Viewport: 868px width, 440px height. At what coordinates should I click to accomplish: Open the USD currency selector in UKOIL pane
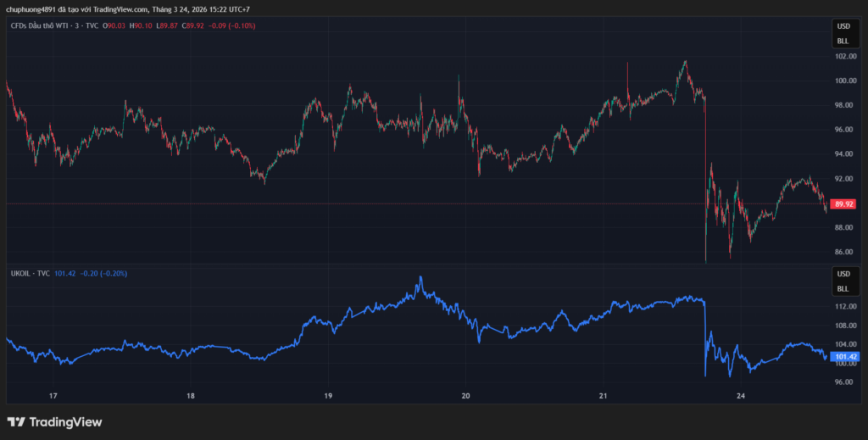[x=843, y=274]
